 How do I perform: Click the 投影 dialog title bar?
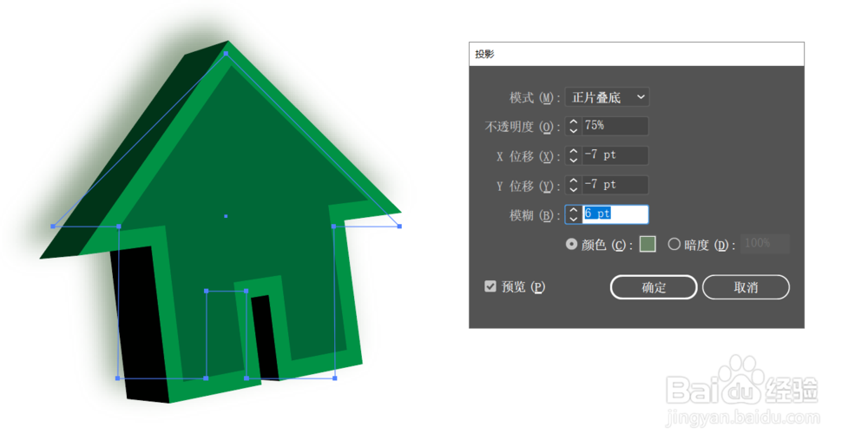pos(636,54)
